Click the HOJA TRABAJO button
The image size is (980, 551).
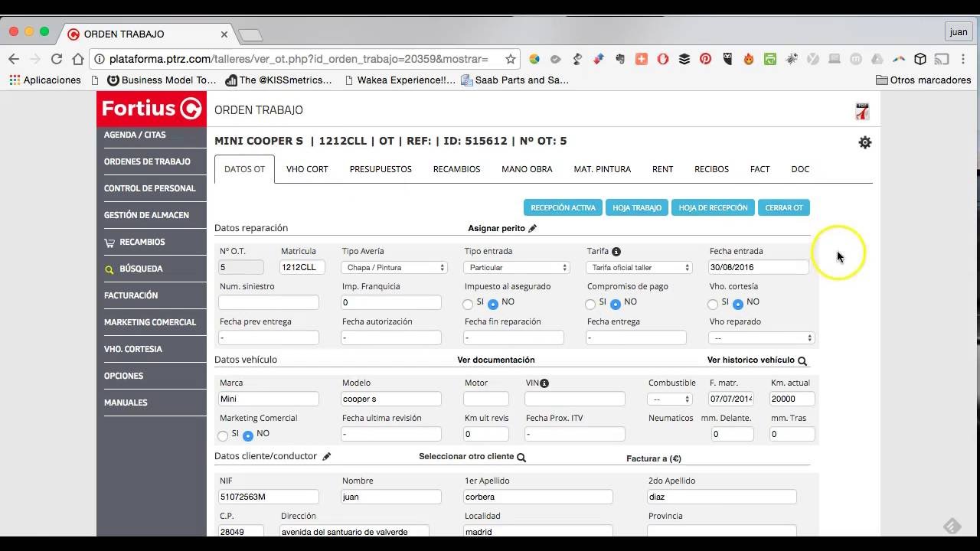tap(637, 207)
